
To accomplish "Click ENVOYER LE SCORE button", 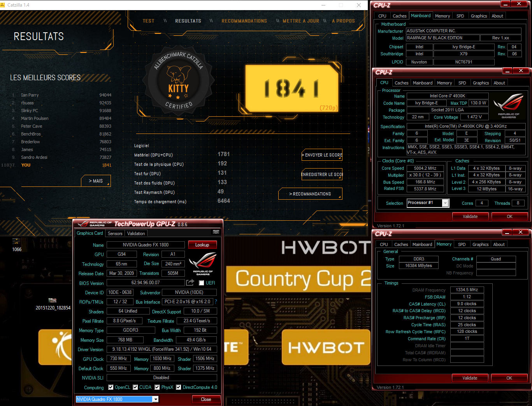I will coord(322,155).
